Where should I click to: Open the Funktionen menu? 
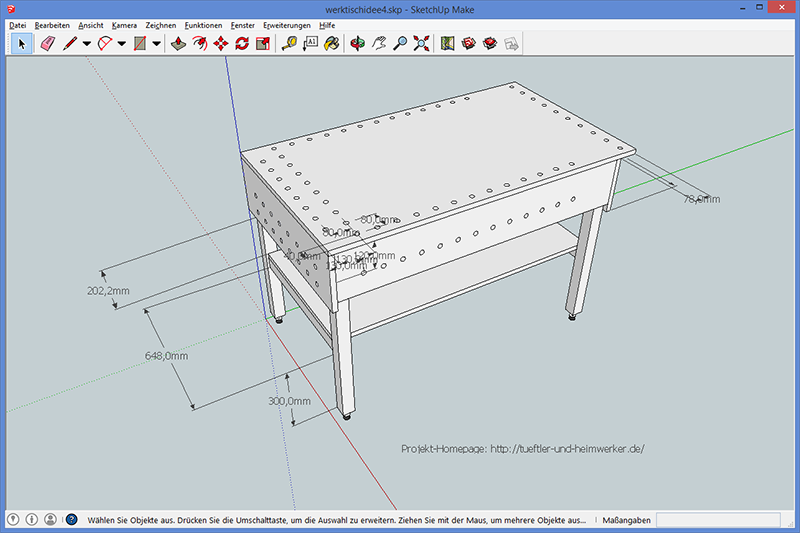(204, 25)
